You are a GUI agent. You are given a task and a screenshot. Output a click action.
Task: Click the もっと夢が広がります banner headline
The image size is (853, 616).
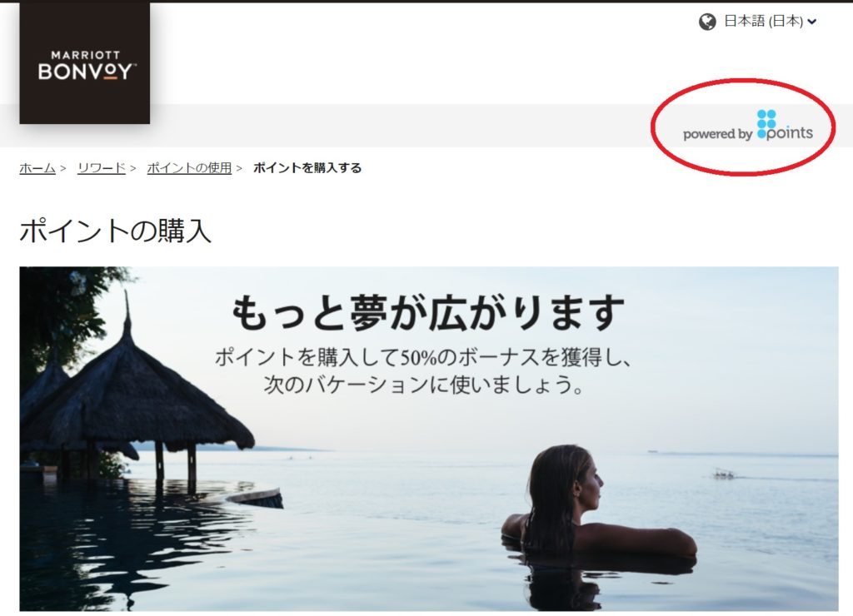tap(427, 313)
